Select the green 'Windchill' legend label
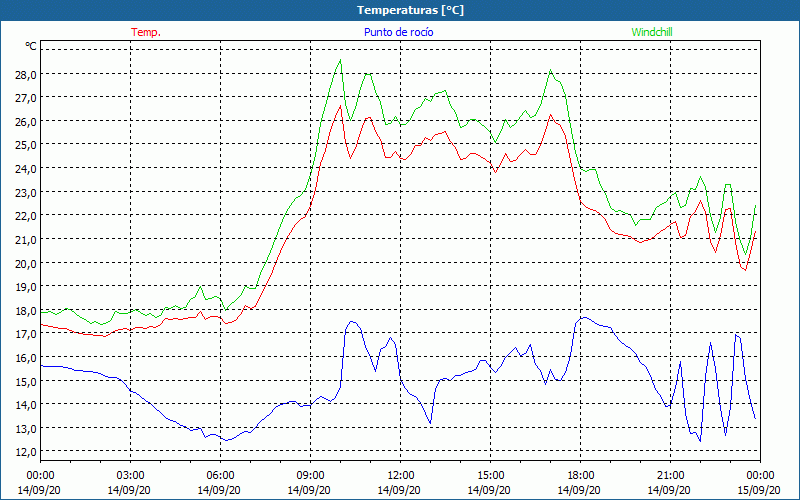This screenshot has height=500, width=800. (x=652, y=32)
